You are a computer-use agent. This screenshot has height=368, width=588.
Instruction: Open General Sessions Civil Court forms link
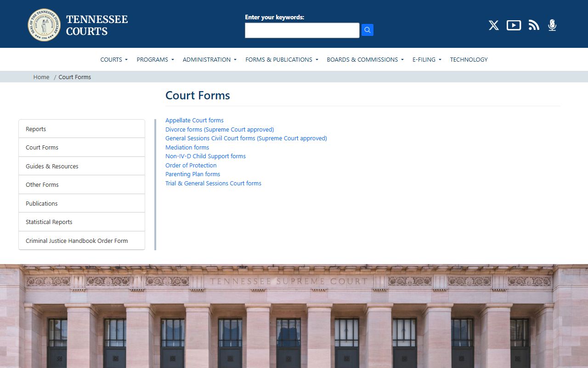246,138
